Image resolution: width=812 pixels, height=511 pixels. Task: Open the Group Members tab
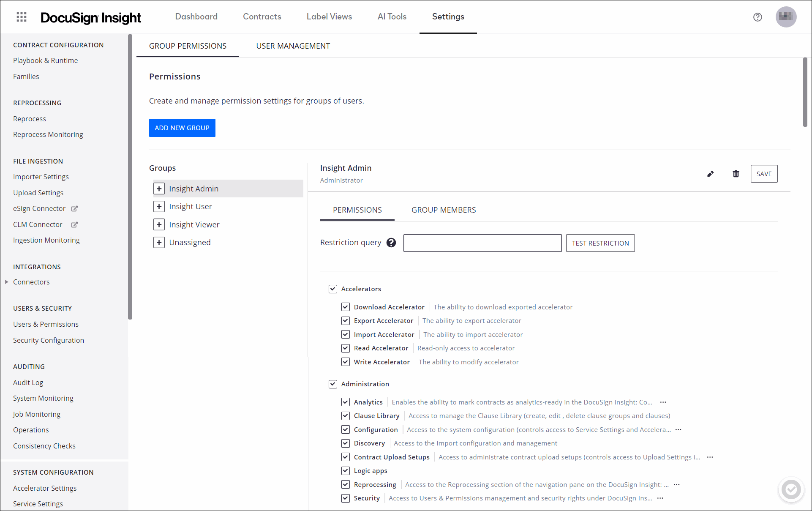point(444,210)
